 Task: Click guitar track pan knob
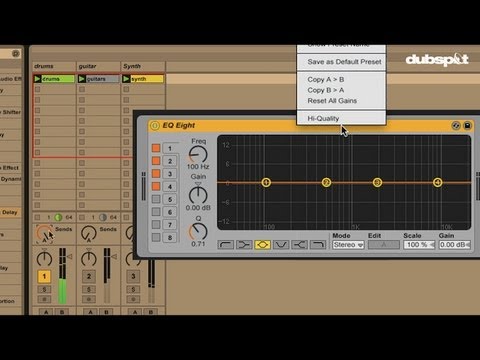point(89,259)
